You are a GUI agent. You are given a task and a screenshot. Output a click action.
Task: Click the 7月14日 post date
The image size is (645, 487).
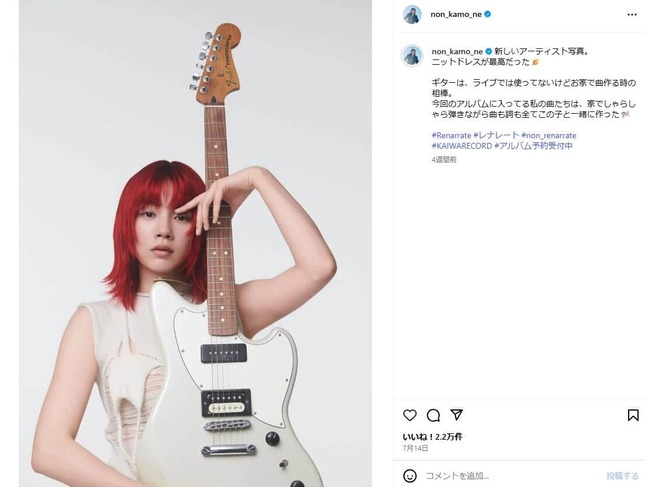(415, 448)
